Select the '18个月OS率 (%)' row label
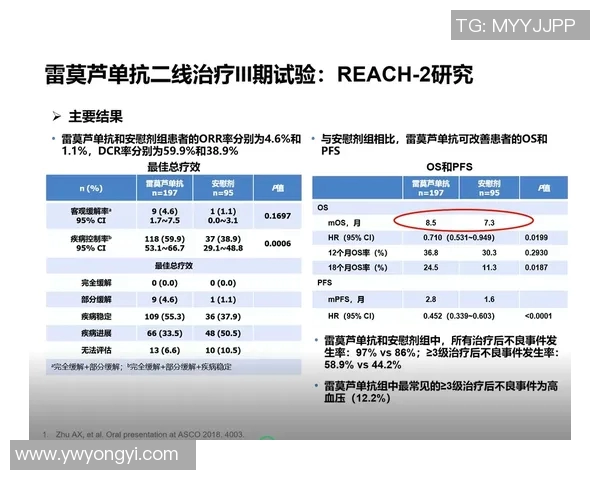The height and width of the screenshot is (480, 600). [x=357, y=268]
